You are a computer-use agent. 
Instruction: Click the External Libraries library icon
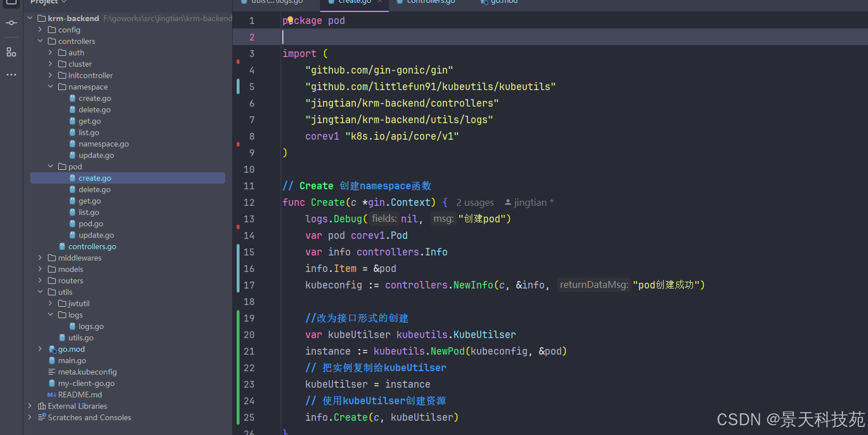(42, 406)
